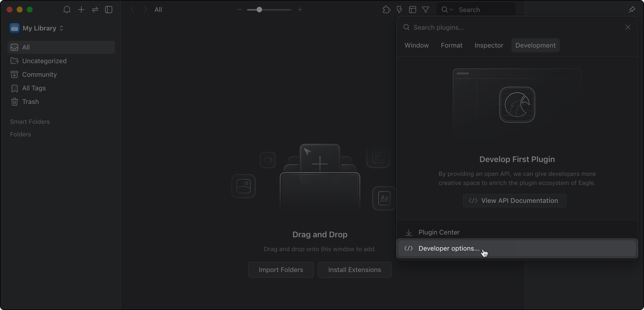Open the layout options icon
This screenshot has width=644, height=310.
pos(412,10)
